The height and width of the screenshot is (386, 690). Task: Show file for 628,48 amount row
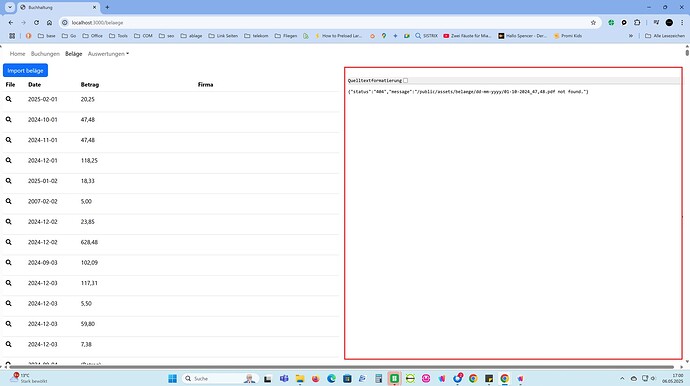(x=8, y=242)
